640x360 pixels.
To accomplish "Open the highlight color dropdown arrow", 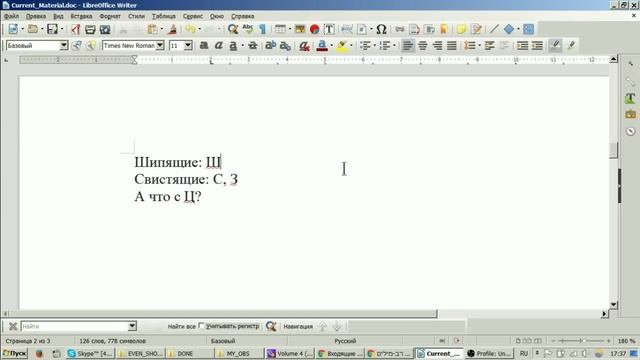I will click(351, 45).
